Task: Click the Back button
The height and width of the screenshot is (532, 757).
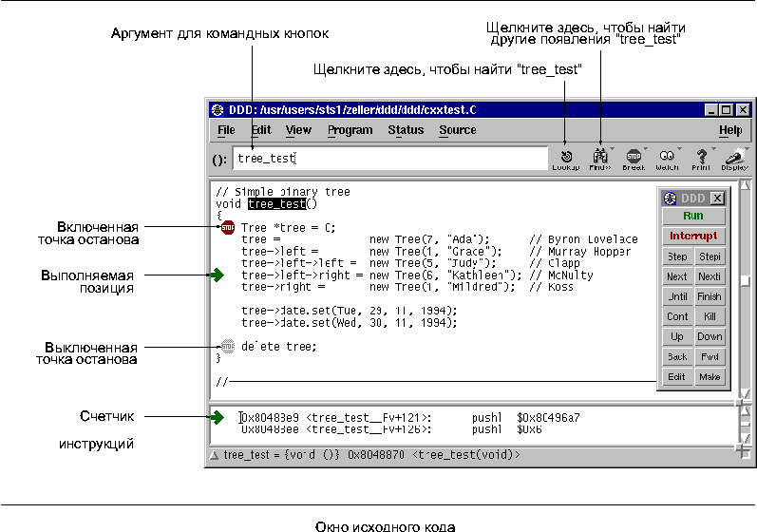Action: [677, 357]
